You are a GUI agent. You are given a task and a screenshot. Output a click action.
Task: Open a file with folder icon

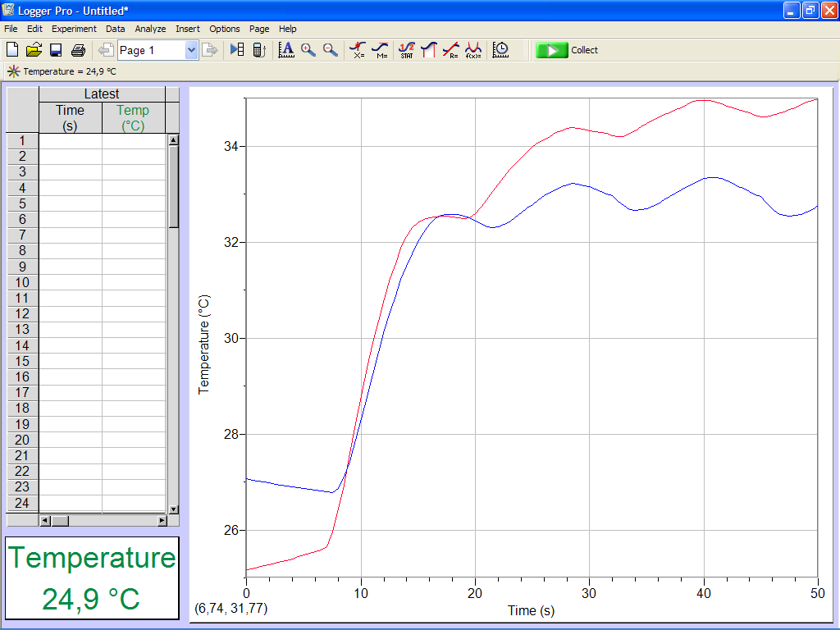pos(34,50)
